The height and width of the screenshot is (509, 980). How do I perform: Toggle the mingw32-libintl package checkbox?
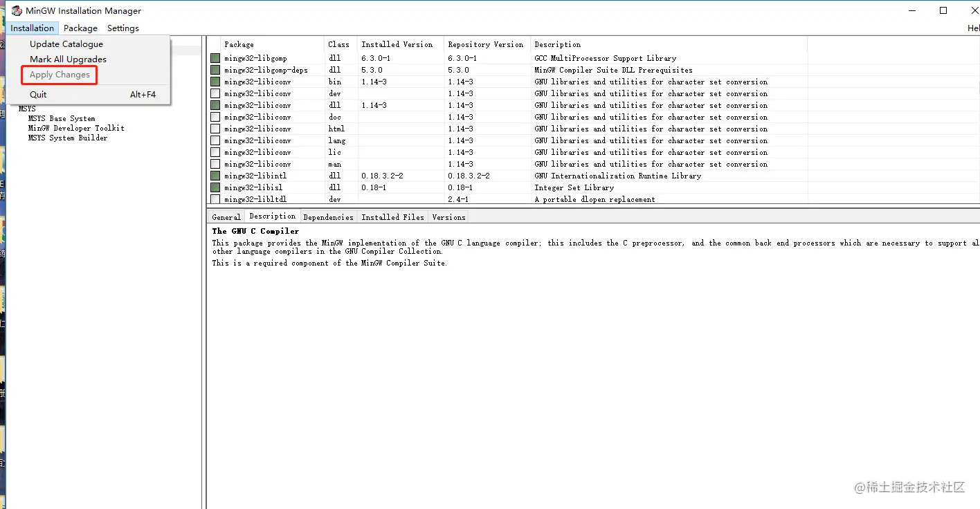[x=215, y=176]
